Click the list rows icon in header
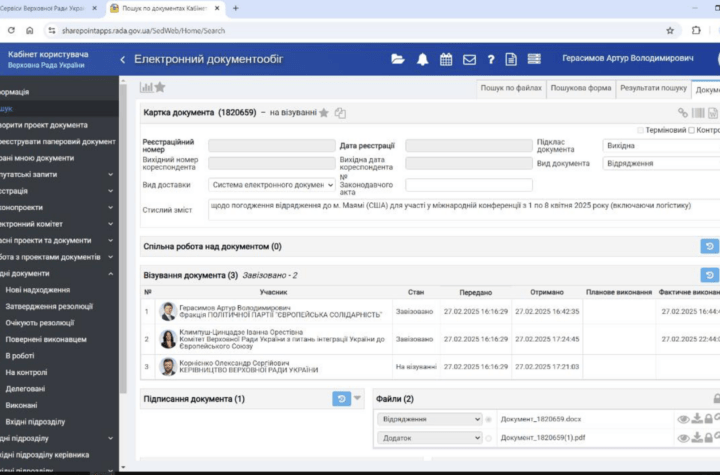This screenshot has width=720, height=475. (x=534, y=59)
